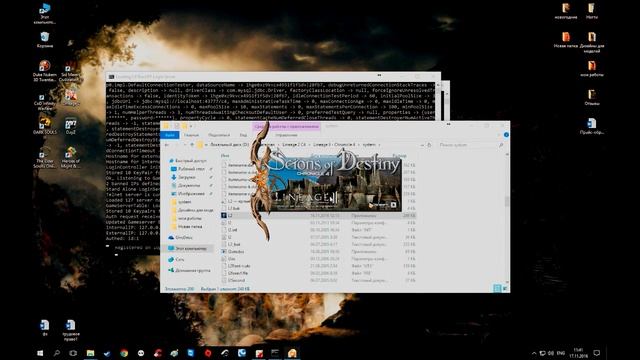Switch to the console window taskbar icon
Screen dimensions: 640x360
point(275,353)
